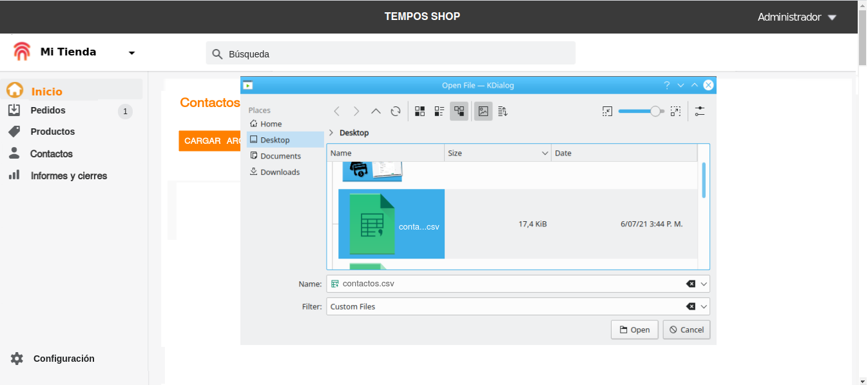Viewport: 868px width, 385px height.
Task: Open the file dialog options menu
Action: click(700, 111)
